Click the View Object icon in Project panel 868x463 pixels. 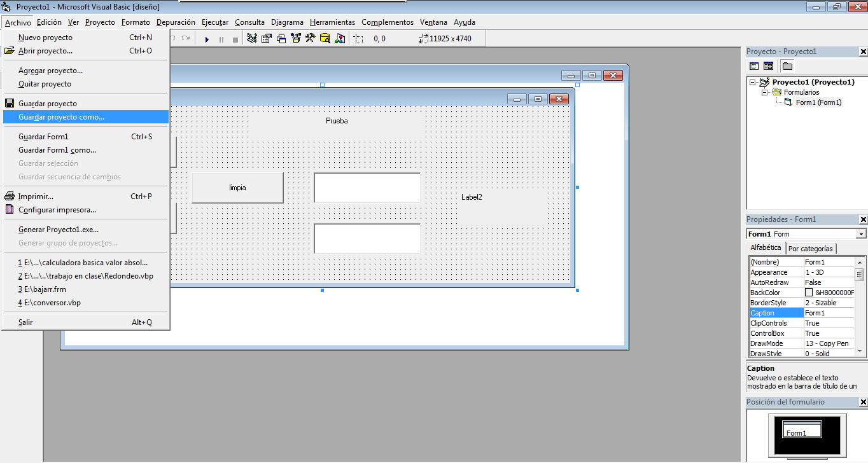point(768,66)
